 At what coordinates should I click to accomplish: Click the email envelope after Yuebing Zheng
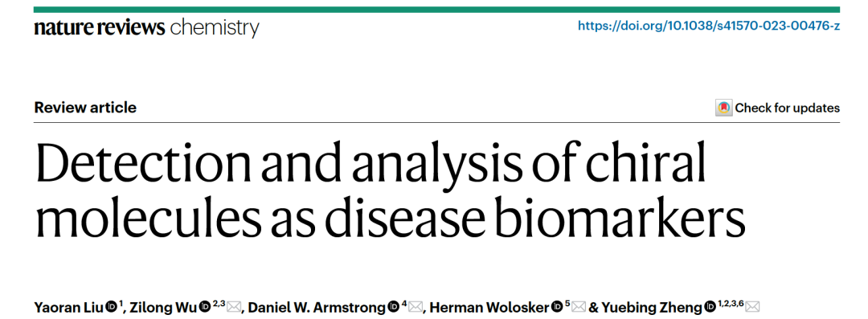[x=753, y=307]
